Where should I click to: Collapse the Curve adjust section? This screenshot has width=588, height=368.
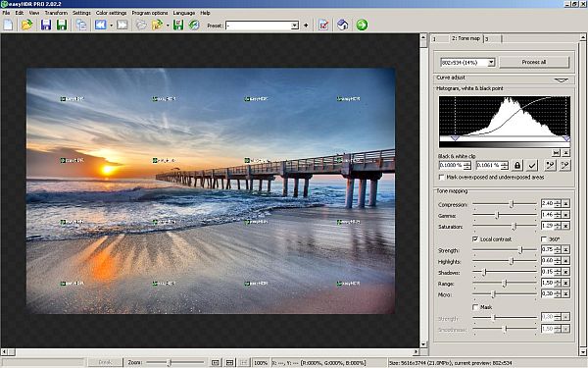561,79
